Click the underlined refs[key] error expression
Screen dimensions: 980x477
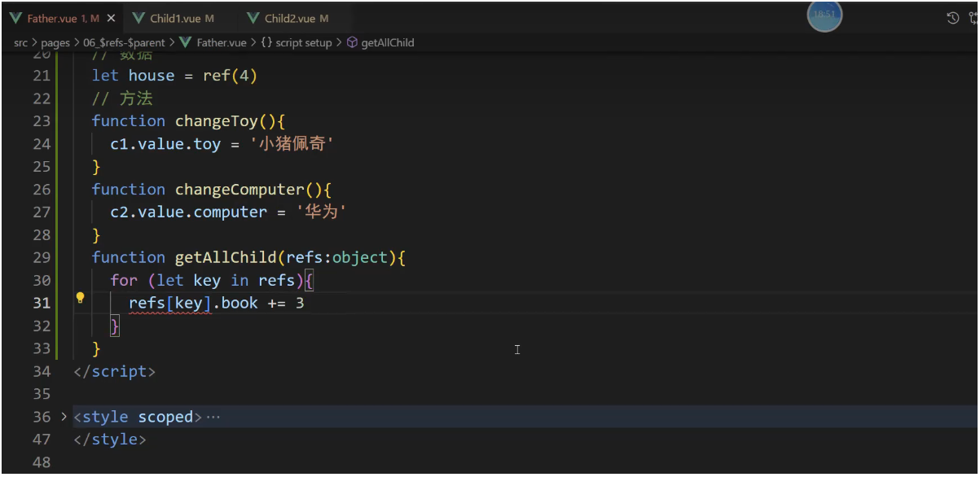pos(170,304)
